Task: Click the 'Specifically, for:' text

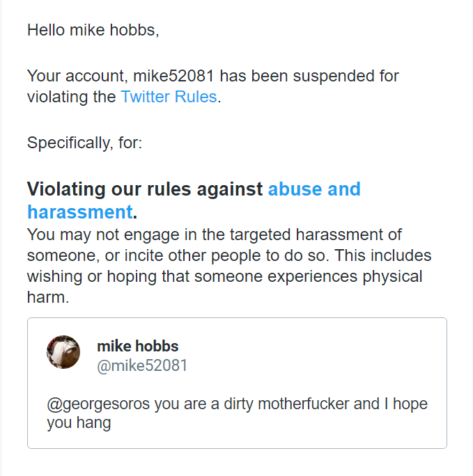Action: (84, 143)
